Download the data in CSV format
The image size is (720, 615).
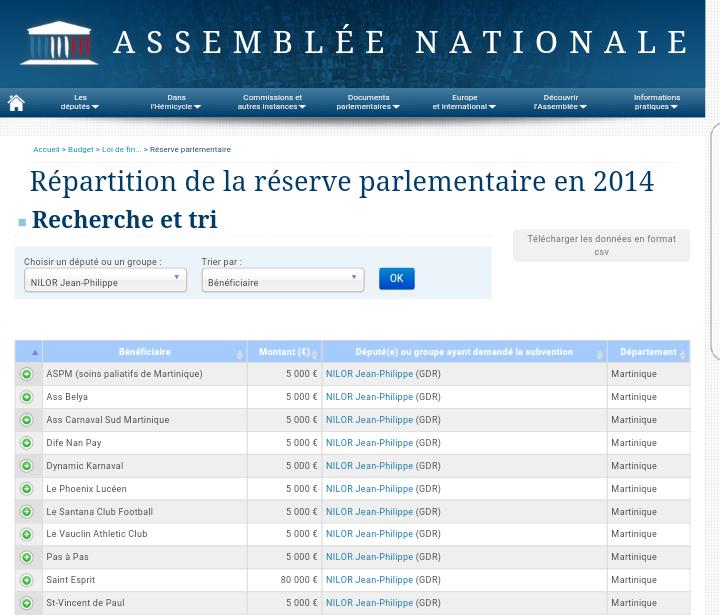tap(602, 245)
